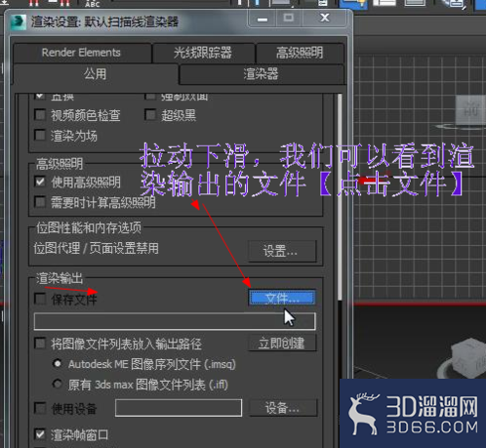This screenshot has width=486, height=448.
Task: Check the 渲染为场 option
Action: (40, 135)
